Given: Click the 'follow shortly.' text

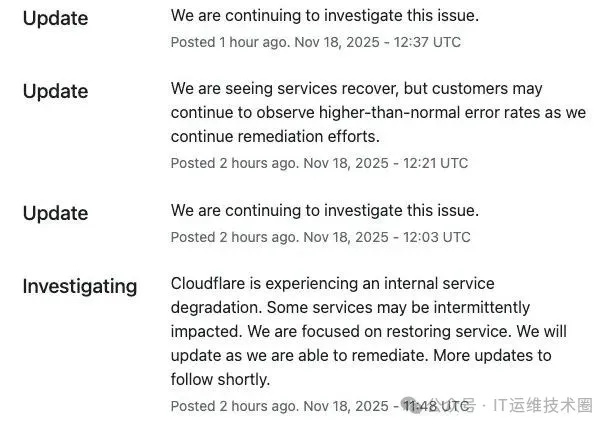Looking at the screenshot, I should (221, 379).
